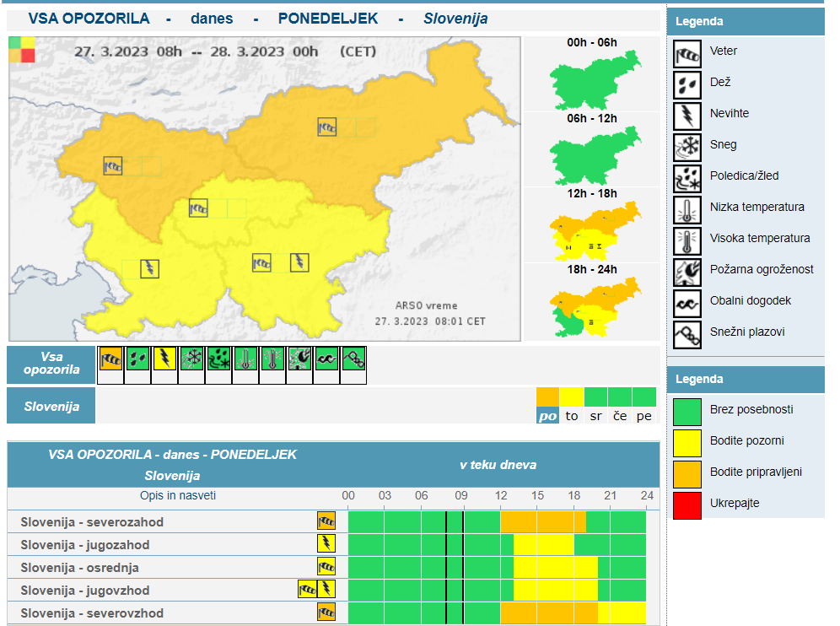Select the low temperature warning filter icon

coord(245,359)
